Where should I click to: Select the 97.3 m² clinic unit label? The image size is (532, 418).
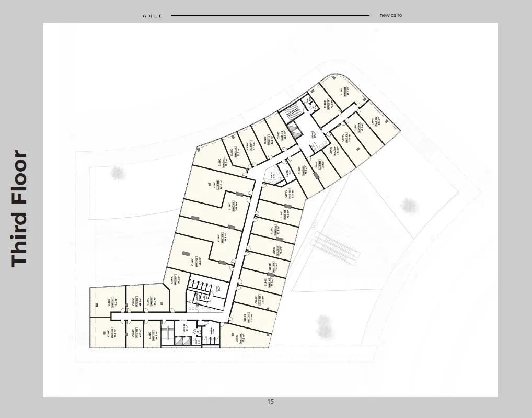tap(239, 338)
